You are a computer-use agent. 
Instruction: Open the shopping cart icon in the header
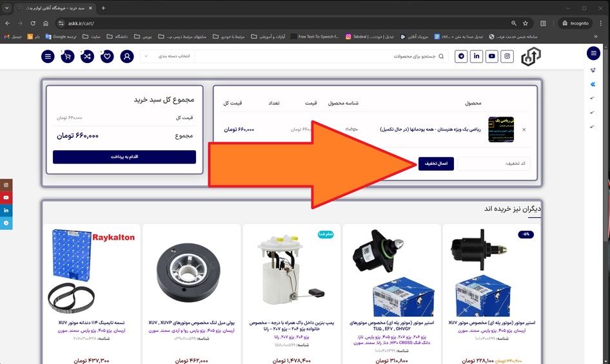coord(68,57)
